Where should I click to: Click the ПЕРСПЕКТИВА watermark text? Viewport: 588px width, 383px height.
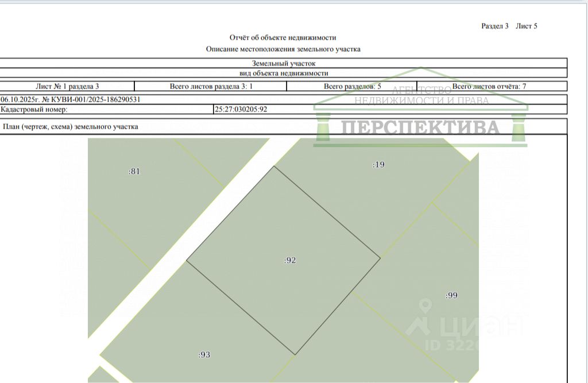tap(420, 127)
